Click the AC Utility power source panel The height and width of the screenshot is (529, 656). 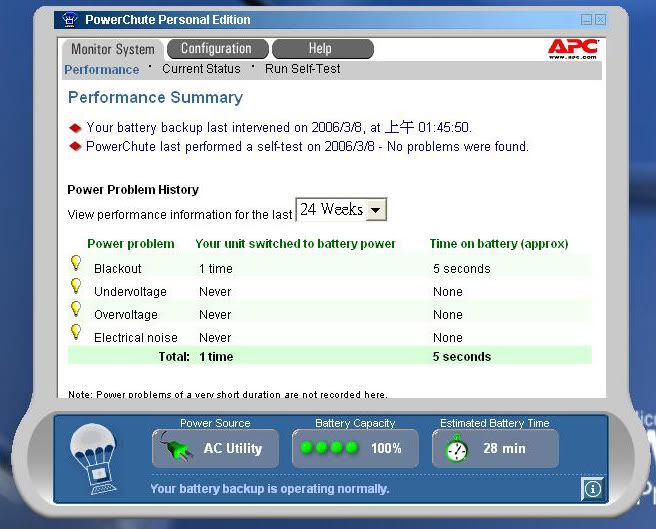click(x=215, y=448)
